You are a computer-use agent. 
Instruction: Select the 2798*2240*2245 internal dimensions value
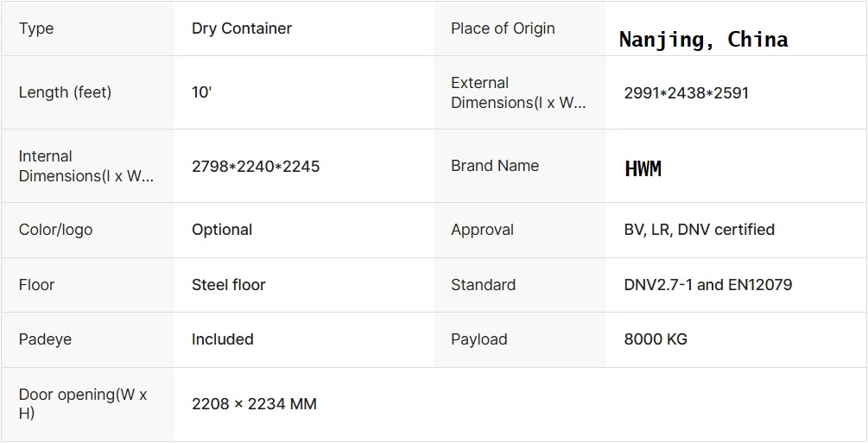click(256, 166)
